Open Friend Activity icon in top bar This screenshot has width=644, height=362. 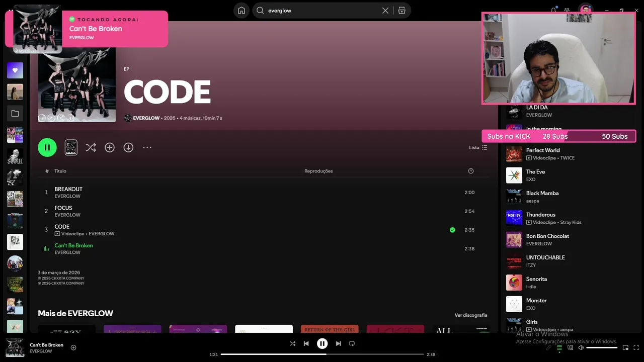[x=567, y=10]
